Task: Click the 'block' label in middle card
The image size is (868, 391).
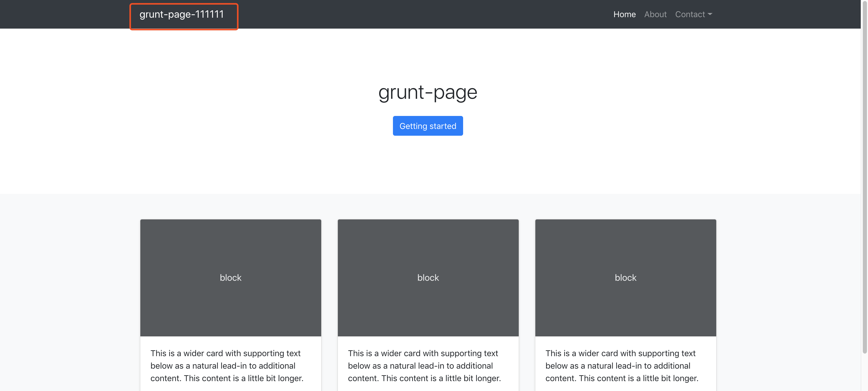Action: pyautogui.click(x=428, y=278)
